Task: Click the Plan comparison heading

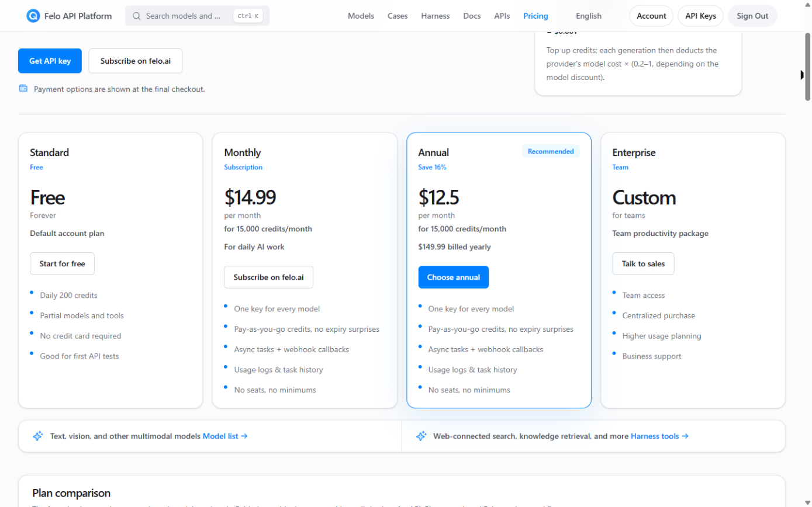Action: pyautogui.click(x=71, y=493)
